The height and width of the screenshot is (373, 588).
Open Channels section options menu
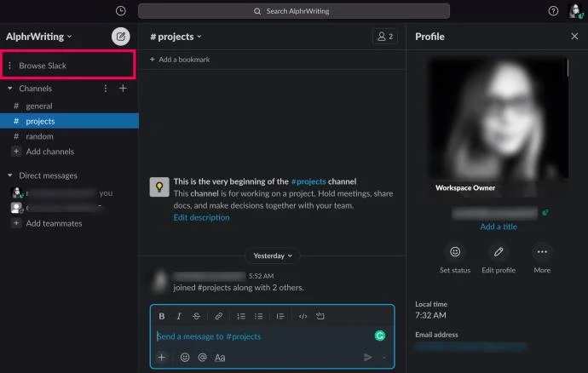coord(106,89)
